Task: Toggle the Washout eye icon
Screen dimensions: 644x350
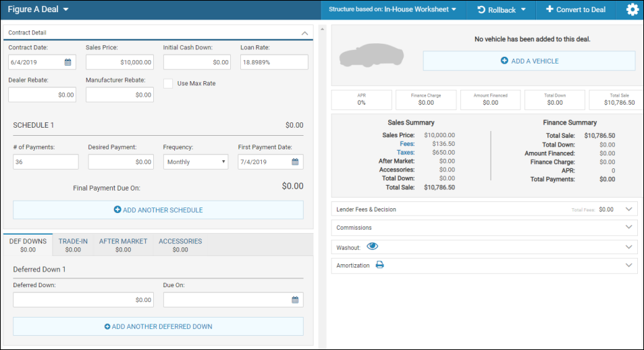Action: click(372, 247)
